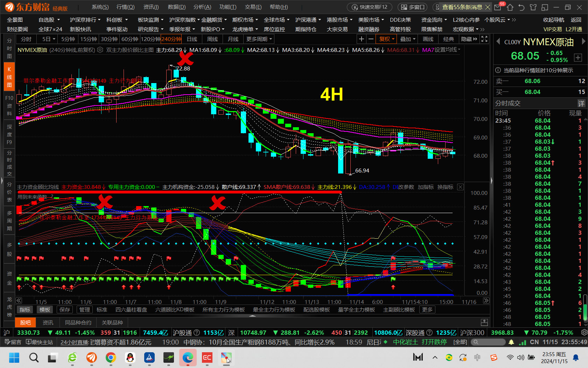Screen dimensions: 588x368
Task: Open settings gear in index status bar
Action: tap(584, 332)
